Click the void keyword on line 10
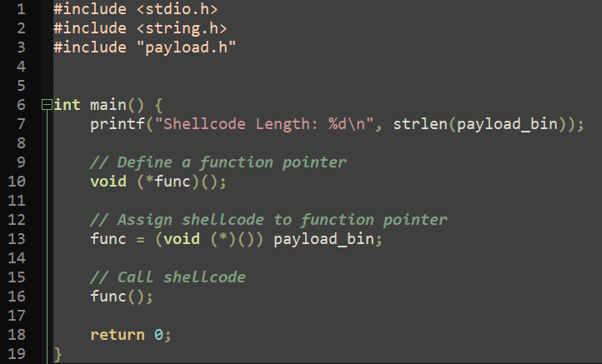The height and width of the screenshot is (364, 602). coord(108,182)
